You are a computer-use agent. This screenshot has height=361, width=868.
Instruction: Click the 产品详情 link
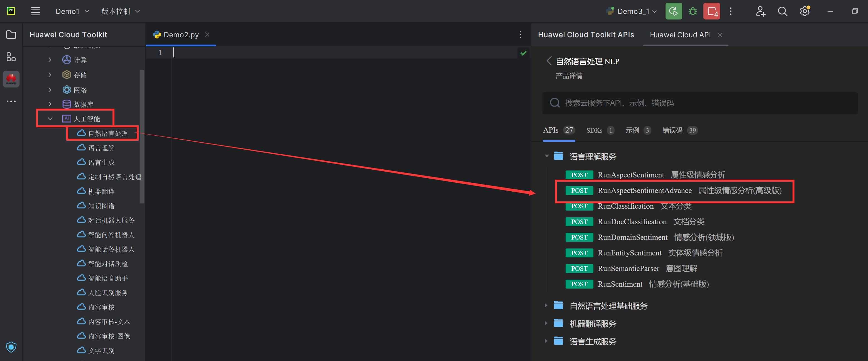click(x=569, y=76)
